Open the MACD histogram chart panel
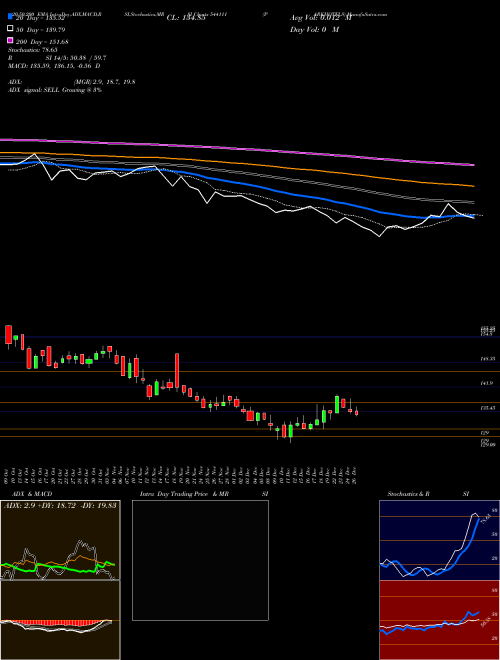Image resolution: width=500 pixels, height=660 pixels. click(x=60, y=620)
